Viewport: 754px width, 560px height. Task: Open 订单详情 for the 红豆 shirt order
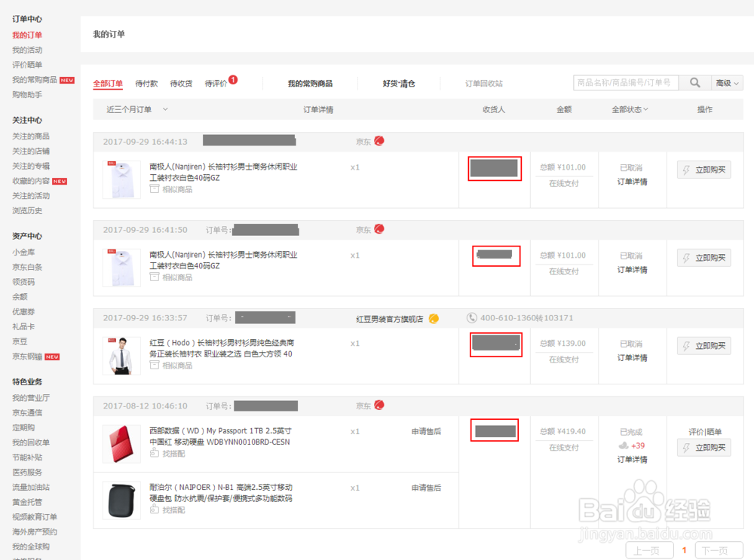[632, 357]
